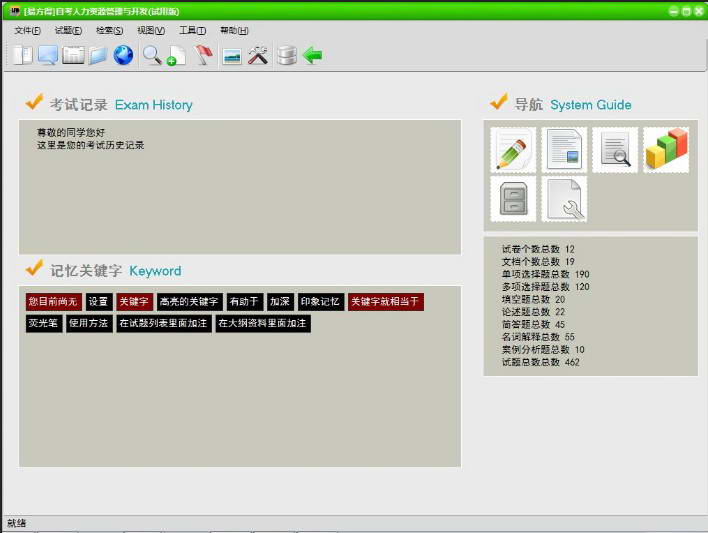Image resolution: width=708 pixels, height=533 pixels.
Task: Click the 尊敬的同学您好 greeting text
Action: pos(71,132)
